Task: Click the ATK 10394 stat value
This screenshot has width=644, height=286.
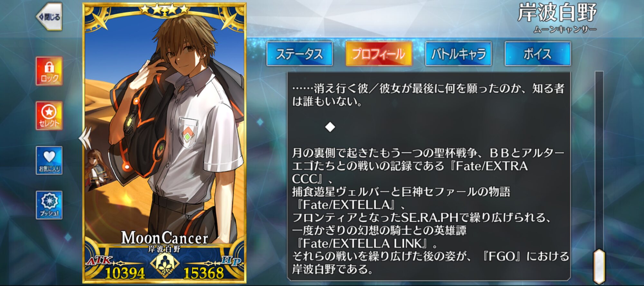Action: (125, 273)
